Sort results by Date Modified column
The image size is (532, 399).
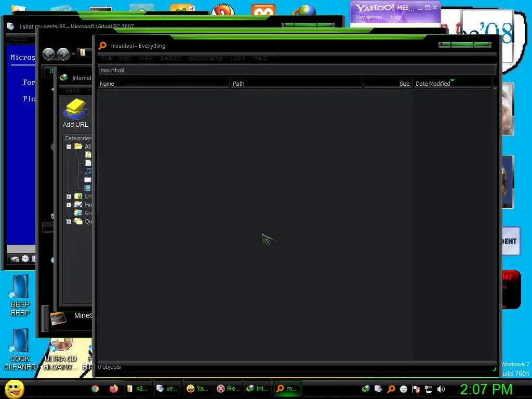click(x=453, y=84)
